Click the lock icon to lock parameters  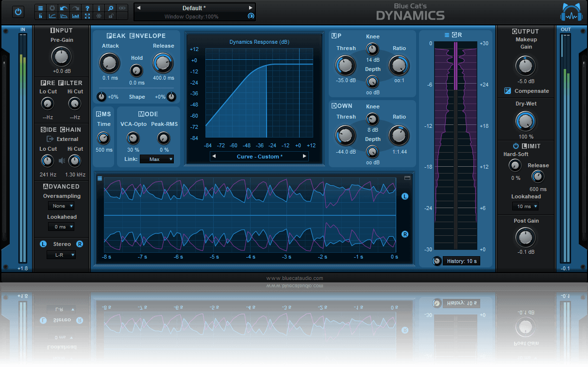coord(110,16)
